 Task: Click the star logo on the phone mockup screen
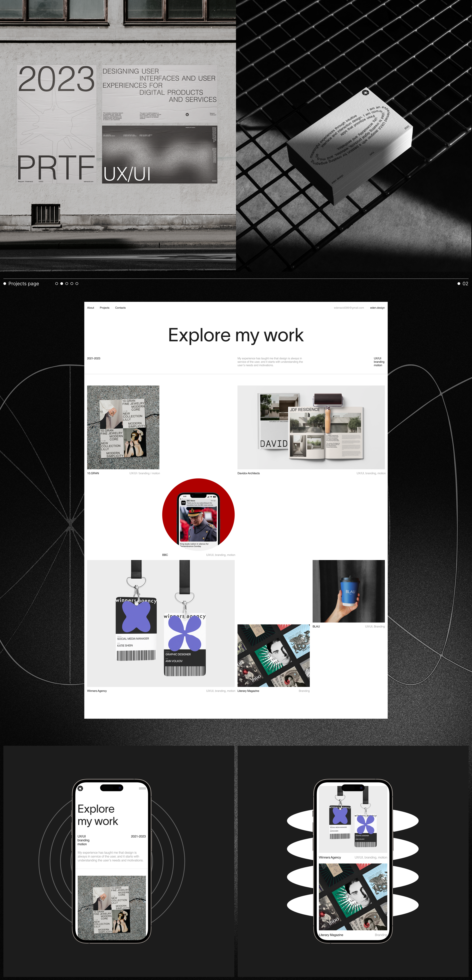point(80,788)
